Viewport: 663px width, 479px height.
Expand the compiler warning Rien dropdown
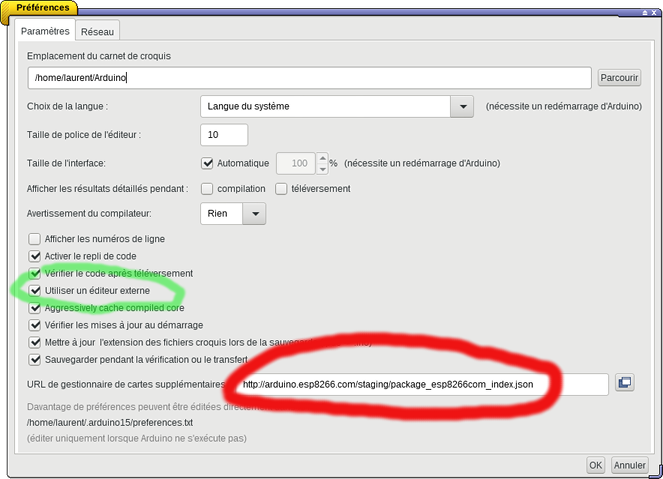[256, 213]
